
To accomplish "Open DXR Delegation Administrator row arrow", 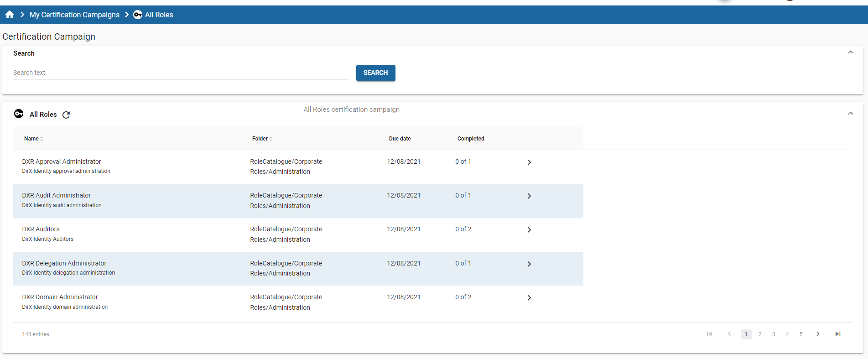I will [529, 264].
